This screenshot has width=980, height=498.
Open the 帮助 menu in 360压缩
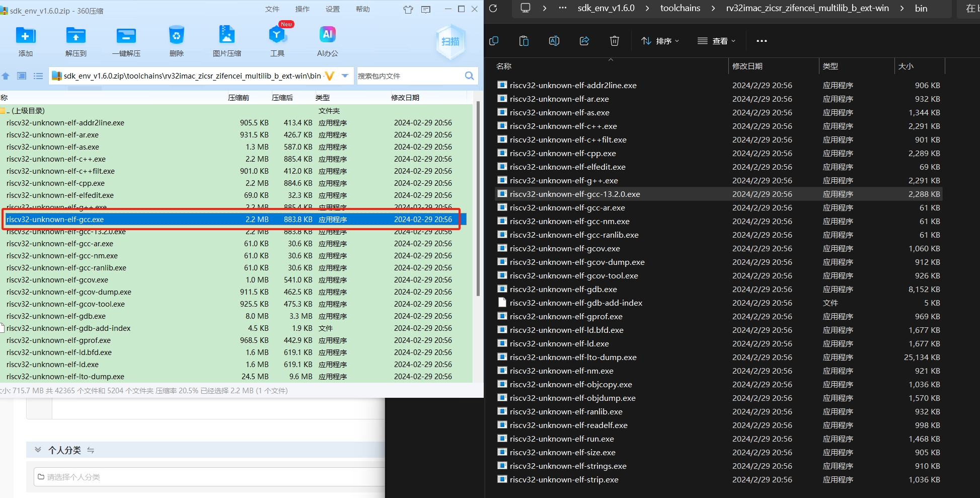click(363, 9)
